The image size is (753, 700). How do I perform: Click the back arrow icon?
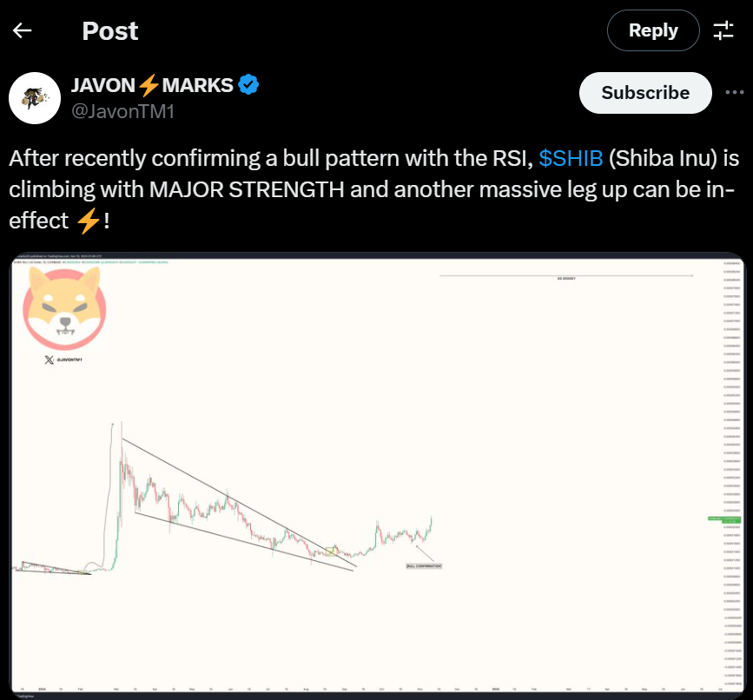[x=23, y=31]
